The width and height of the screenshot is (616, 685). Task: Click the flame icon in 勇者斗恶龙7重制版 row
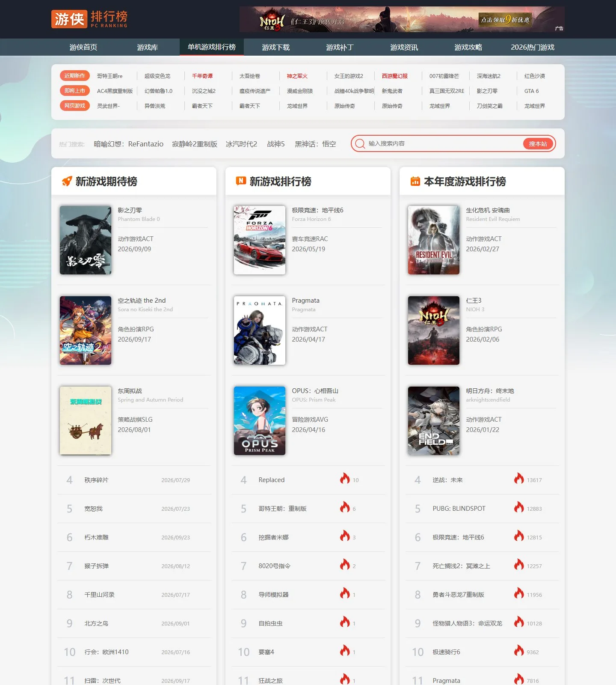[x=519, y=593]
